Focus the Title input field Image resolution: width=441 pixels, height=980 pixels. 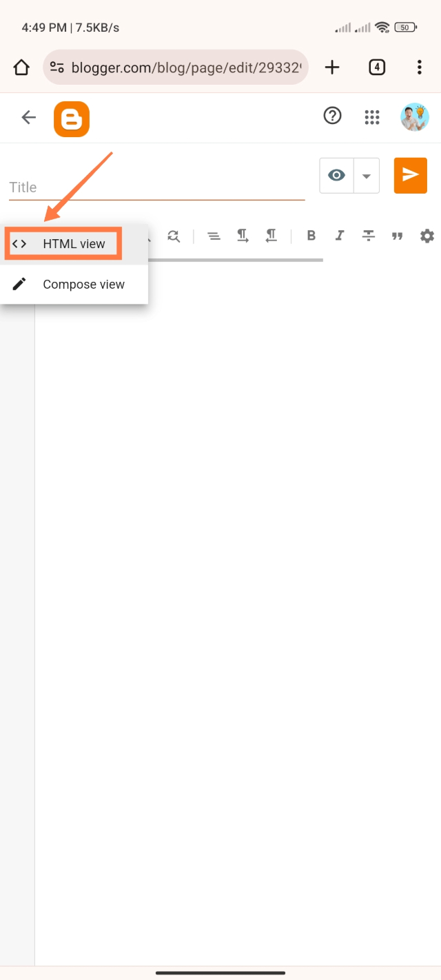157,187
